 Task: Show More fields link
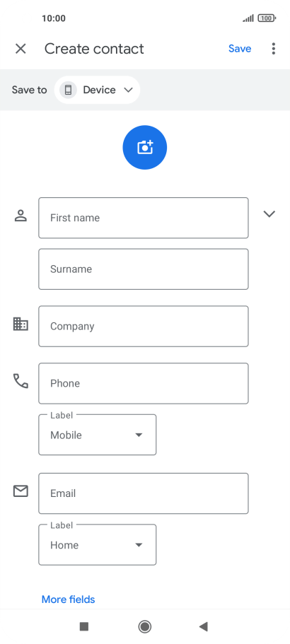[68, 599]
